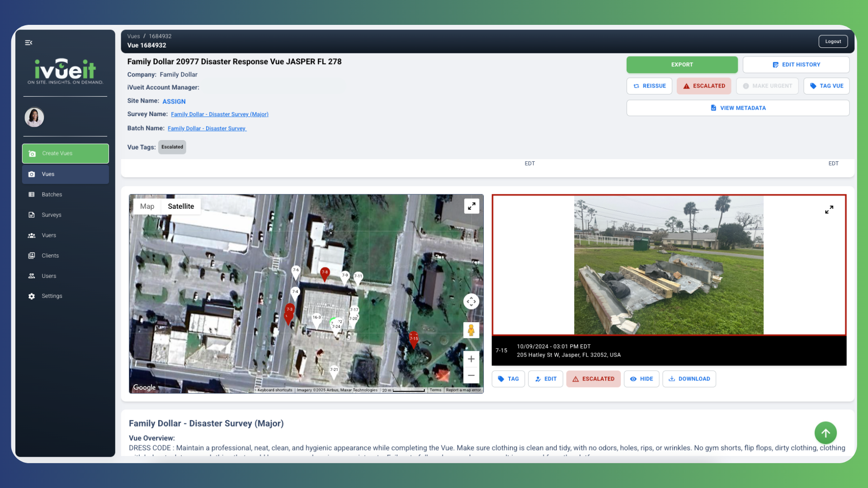The image size is (868, 488).
Task: Click the Reissue button
Action: (649, 86)
